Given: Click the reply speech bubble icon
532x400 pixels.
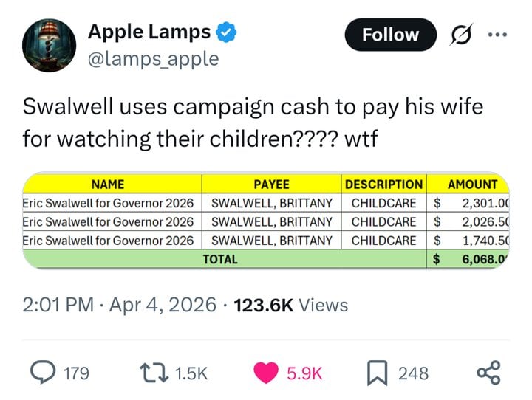Looking at the screenshot, I should (40, 373).
